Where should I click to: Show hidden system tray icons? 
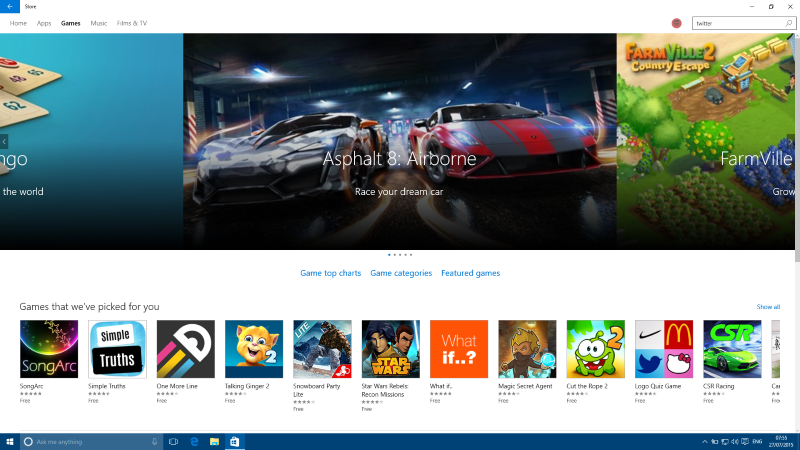tap(705, 442)
